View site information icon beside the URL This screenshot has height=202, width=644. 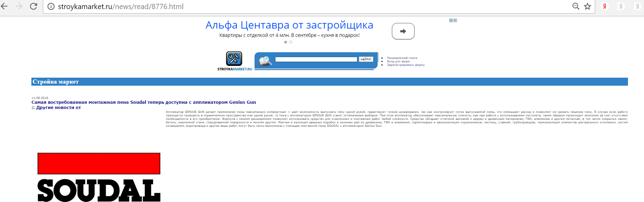51,7
